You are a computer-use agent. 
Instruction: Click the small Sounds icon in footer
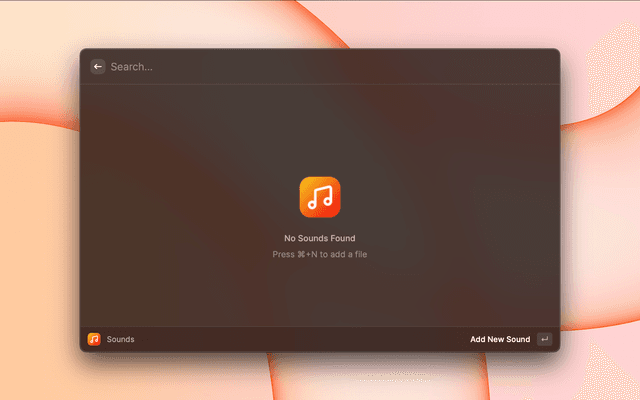click(94, 339)
